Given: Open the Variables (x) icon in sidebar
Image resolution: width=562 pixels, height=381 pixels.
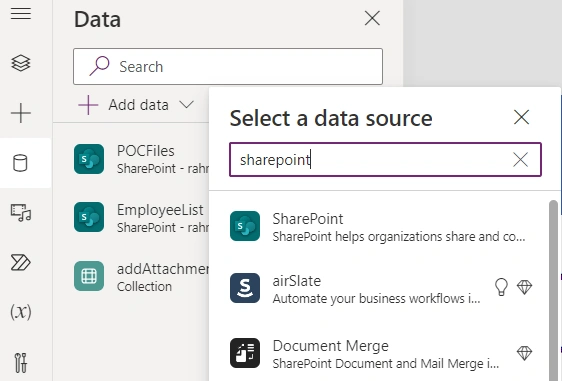Looking at the screenshot, I should 21,312.
